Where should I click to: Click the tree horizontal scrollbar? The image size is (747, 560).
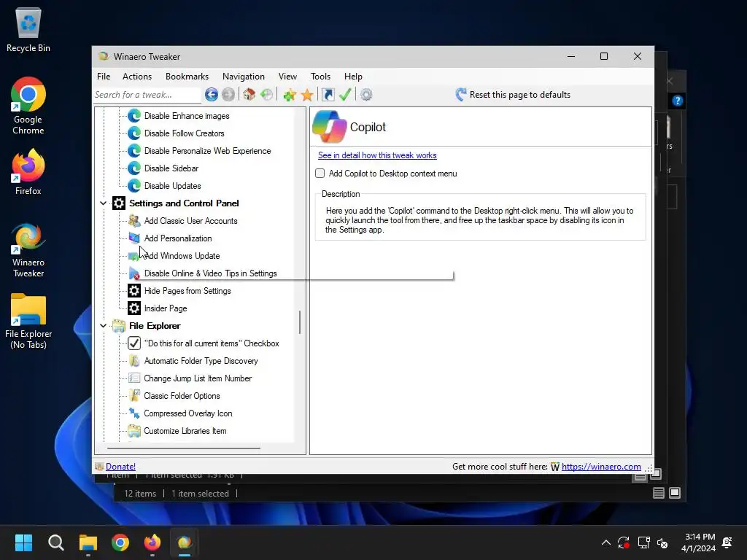tap(183, 448)
